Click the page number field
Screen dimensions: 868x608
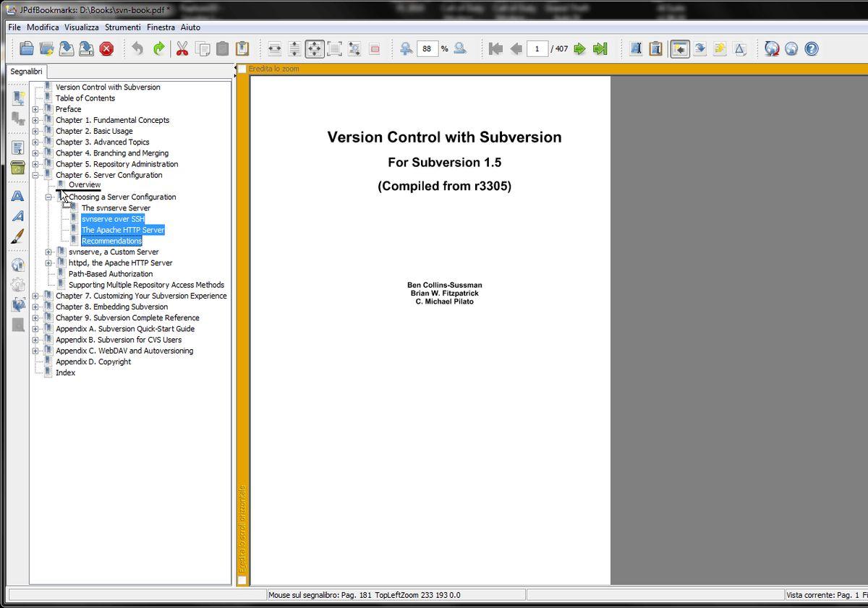[537, 48]
